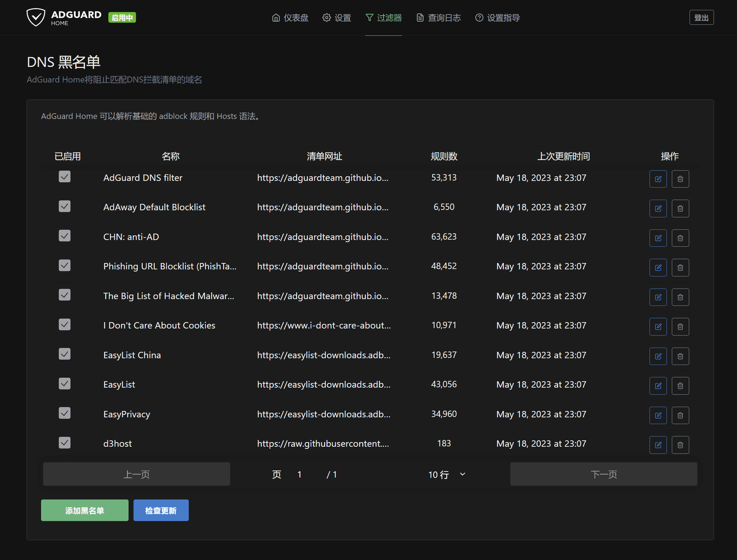This screenshot has width=737, height=560.
Task: Click the 添加黑名单 green button
Action: pos(85,510)
